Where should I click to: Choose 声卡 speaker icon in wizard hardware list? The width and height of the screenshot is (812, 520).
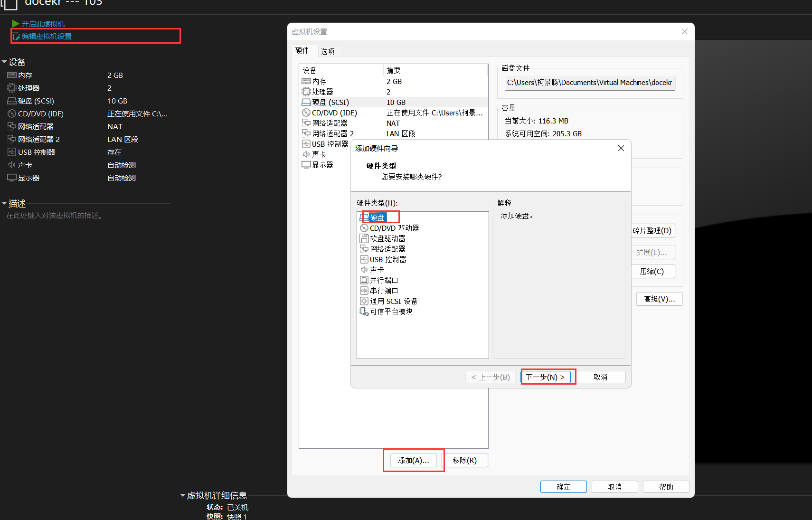[364, 270]
